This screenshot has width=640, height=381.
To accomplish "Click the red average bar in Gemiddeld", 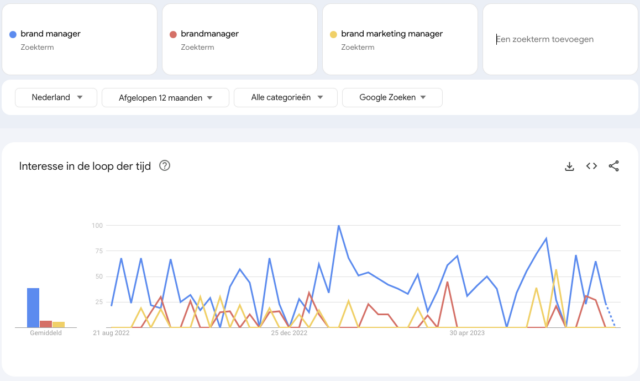I will coord(46,324).
